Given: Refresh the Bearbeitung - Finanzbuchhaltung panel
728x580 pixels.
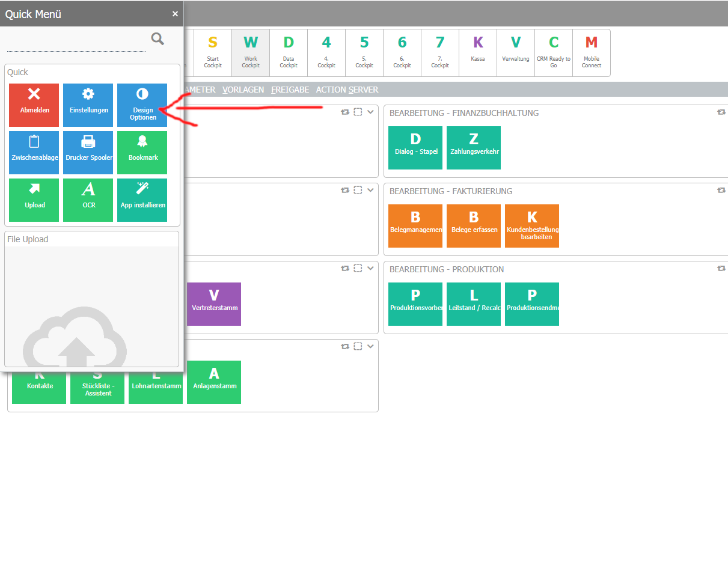Looking at the screenshot, I should click(x=721, y=112).
